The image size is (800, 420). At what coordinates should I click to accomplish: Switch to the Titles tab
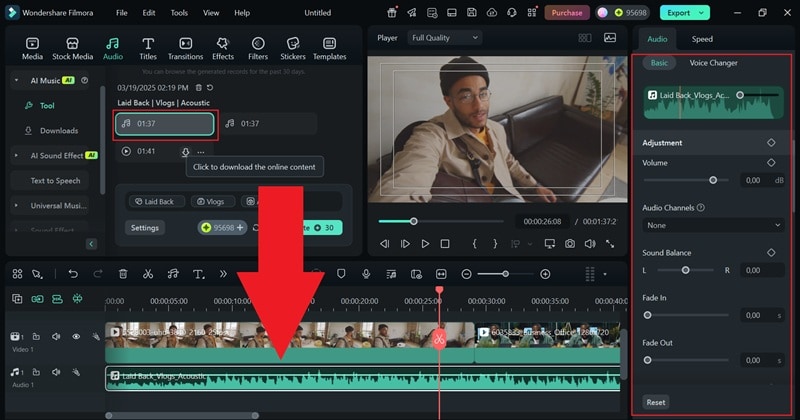[148, 49]
